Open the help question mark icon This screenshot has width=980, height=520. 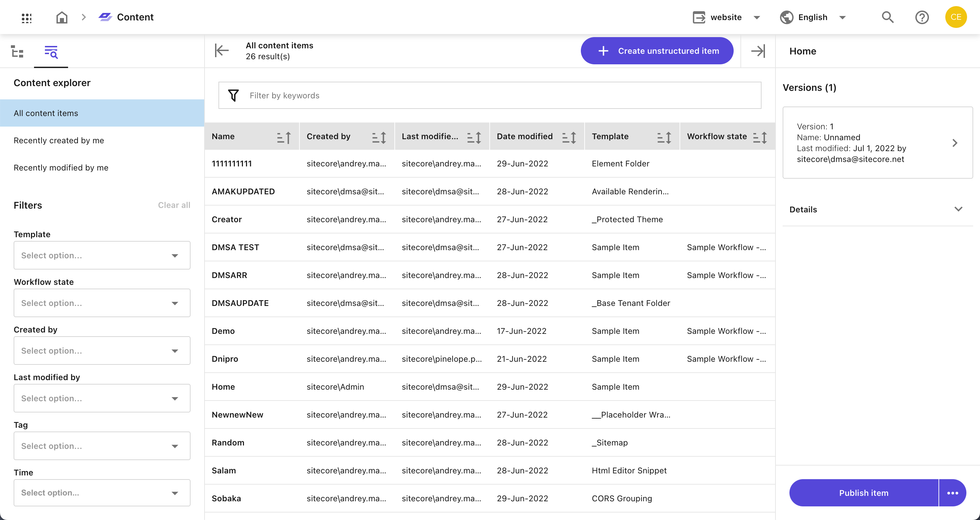click(x=922, y=17)
